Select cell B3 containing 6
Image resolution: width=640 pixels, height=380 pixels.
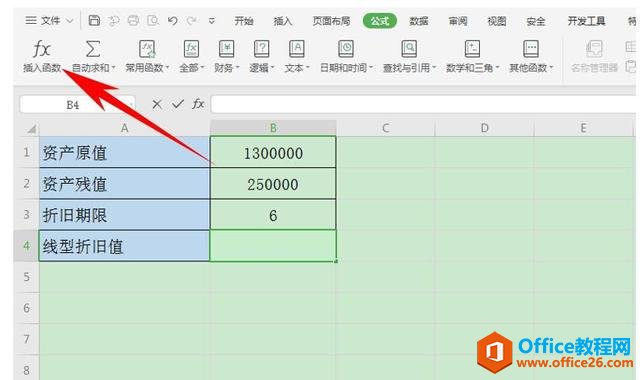pyautogui.click(x=273, y=214)
